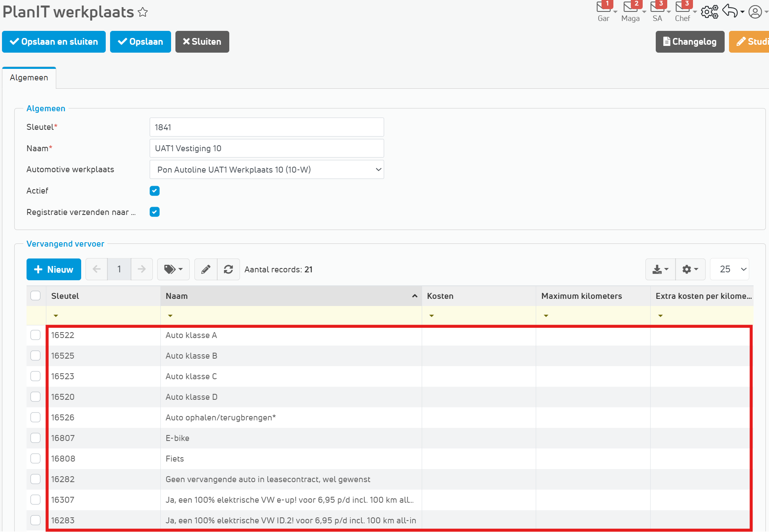Viewport: 769px width, 532px height.
Task: Uncheck the Actief checkbox
Action: click(x=154, y=191)
